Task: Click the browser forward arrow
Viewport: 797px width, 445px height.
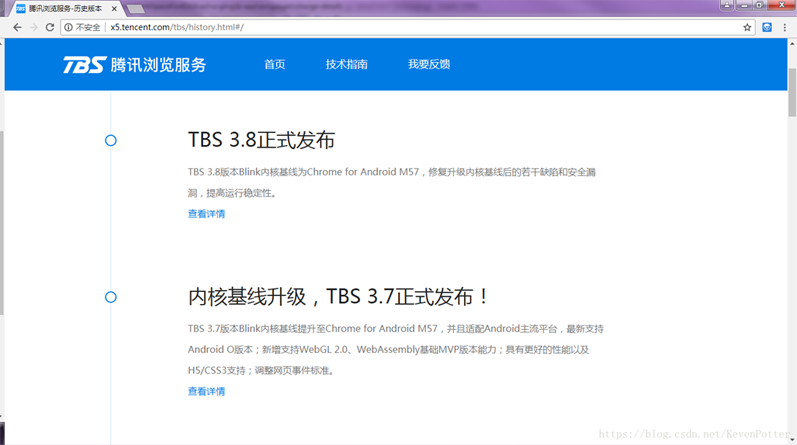Action: click(x=34, y=27)
